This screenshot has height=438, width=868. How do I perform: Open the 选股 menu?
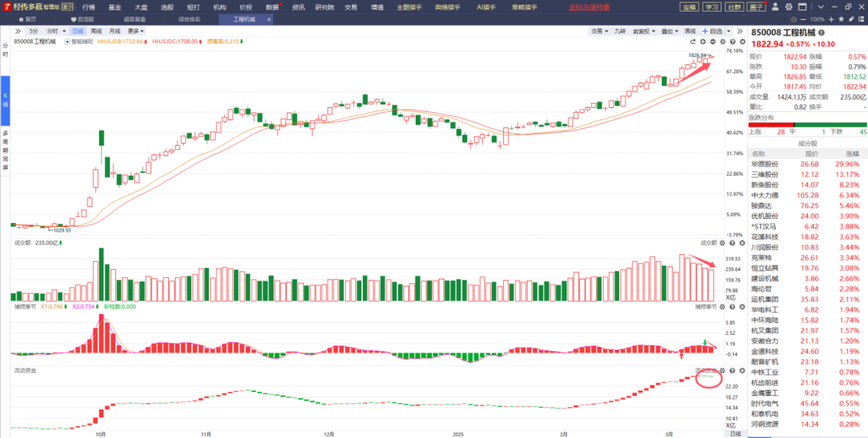[x=167, y=7]
